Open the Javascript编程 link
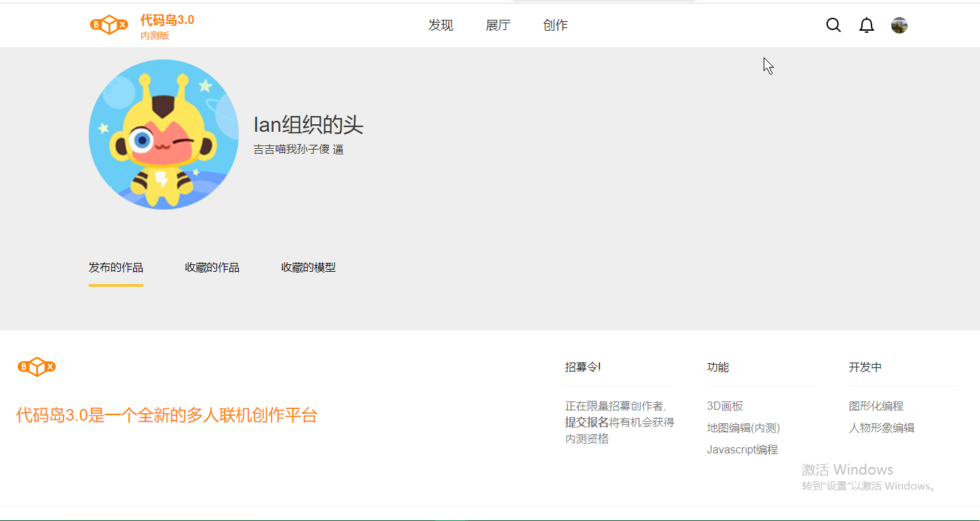This screenshot has width=980, height=521. [743, 449]
